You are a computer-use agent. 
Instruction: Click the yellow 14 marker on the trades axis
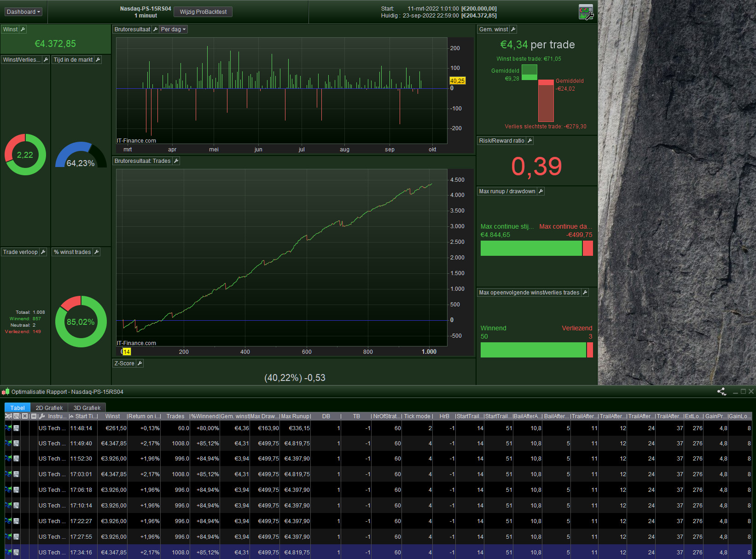pyautogui.click(x=127, y=352)
